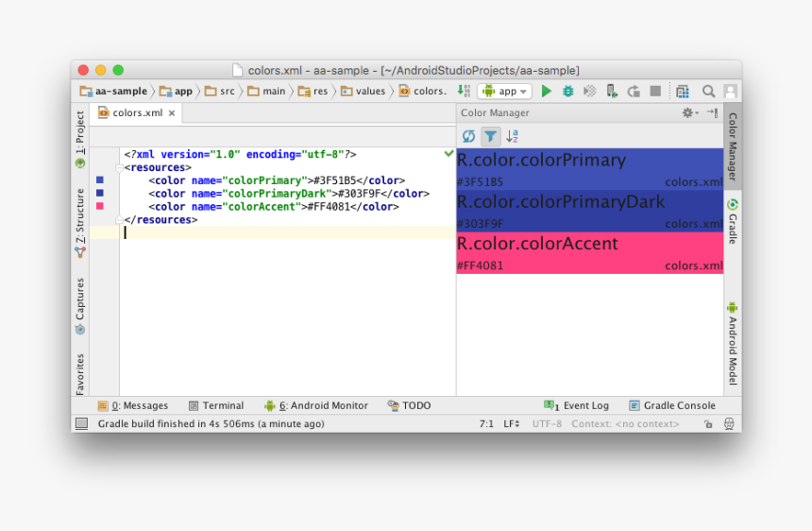Select R.color.colorPrimaryDark in Color Manager
The width and height of the screenshot is (812, 531).
click(x=590, y=212)
